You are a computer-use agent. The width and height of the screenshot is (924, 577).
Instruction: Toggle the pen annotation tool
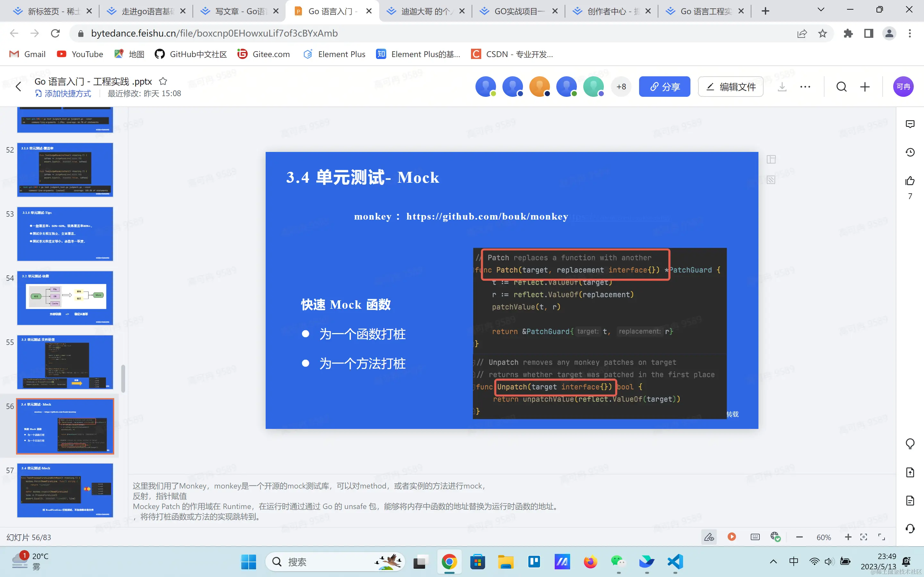coord(709,537)
